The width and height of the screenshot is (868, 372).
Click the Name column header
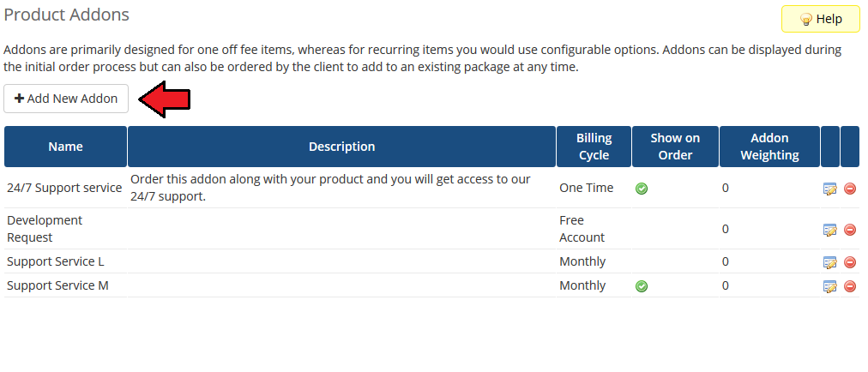tap(65, 147)
